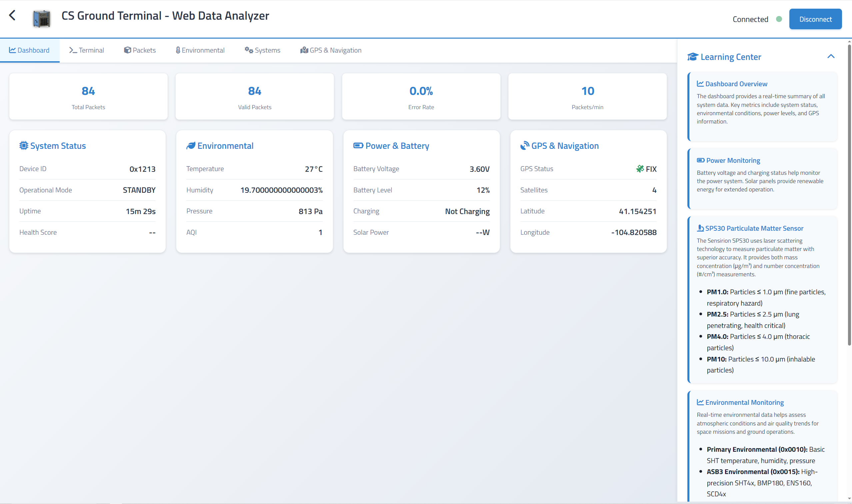Go to the Systems tab
The image size is (852, 504).
coord(262,50)
